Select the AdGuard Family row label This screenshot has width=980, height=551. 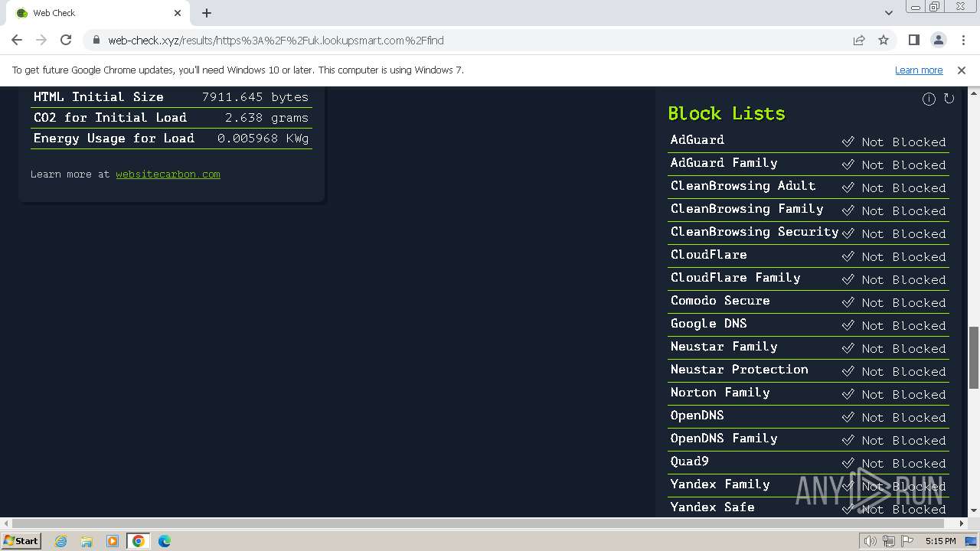pos(724,163)
